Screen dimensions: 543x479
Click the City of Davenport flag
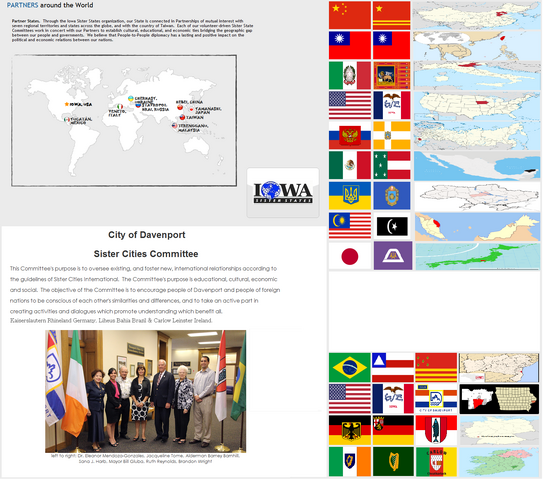(x=436, y=399)
